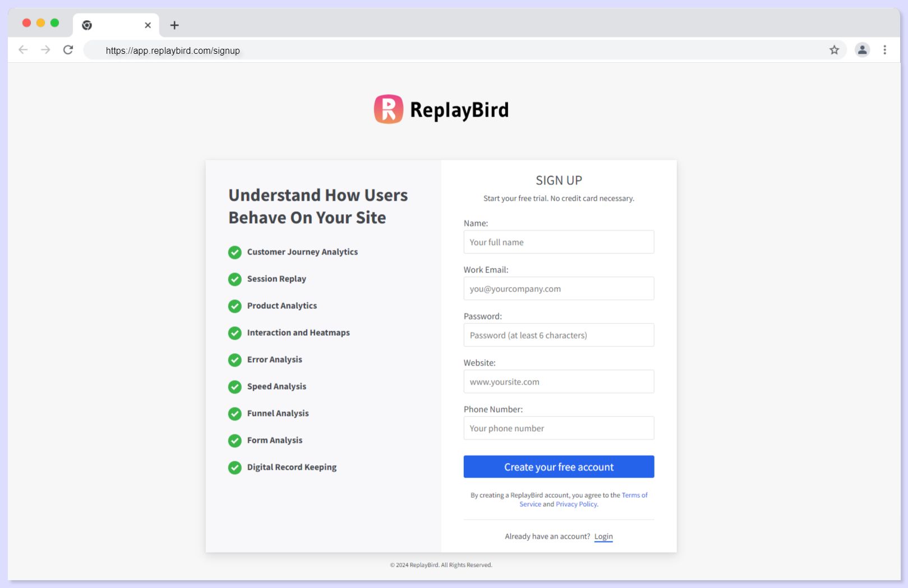Close the current browser tab
The image size is (908, 588).
coord(148,25)
